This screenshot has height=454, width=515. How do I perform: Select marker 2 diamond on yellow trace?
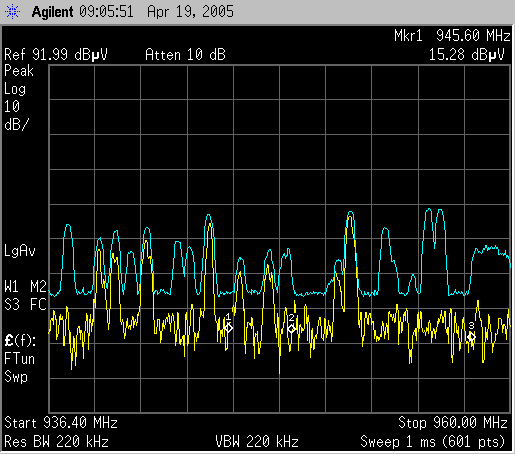[291, 329]
